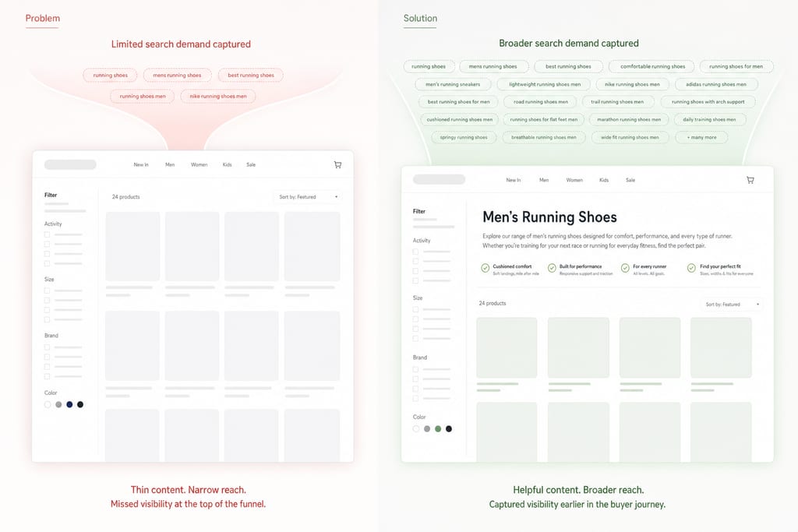Pick the gray color swatch in Problem mockup

click(58, 405)
